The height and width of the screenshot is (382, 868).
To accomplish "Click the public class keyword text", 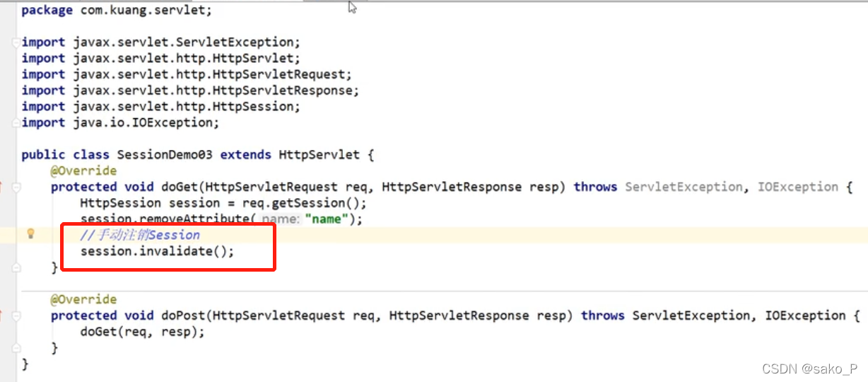I will 66,154.
